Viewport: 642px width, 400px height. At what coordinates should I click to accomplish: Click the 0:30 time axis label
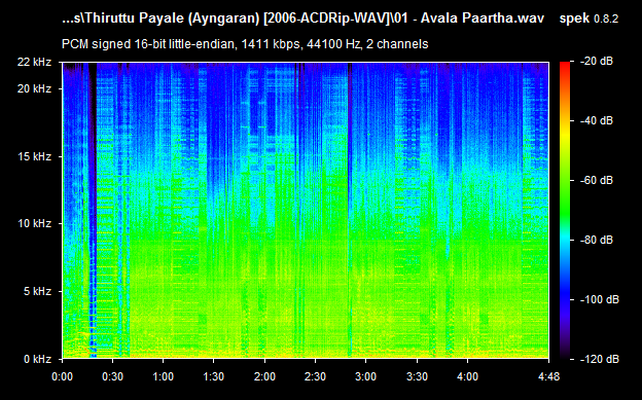pos(113,376)
